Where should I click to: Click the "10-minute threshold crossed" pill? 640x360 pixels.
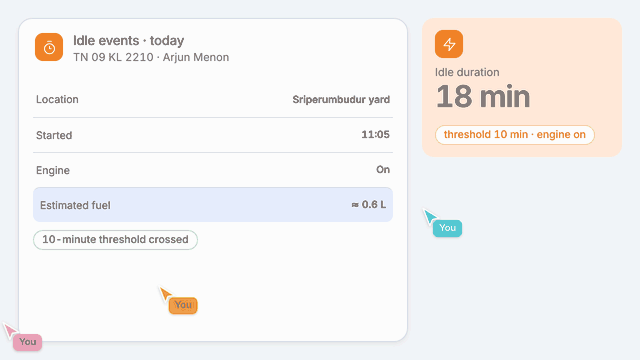(x=116, y=240)
